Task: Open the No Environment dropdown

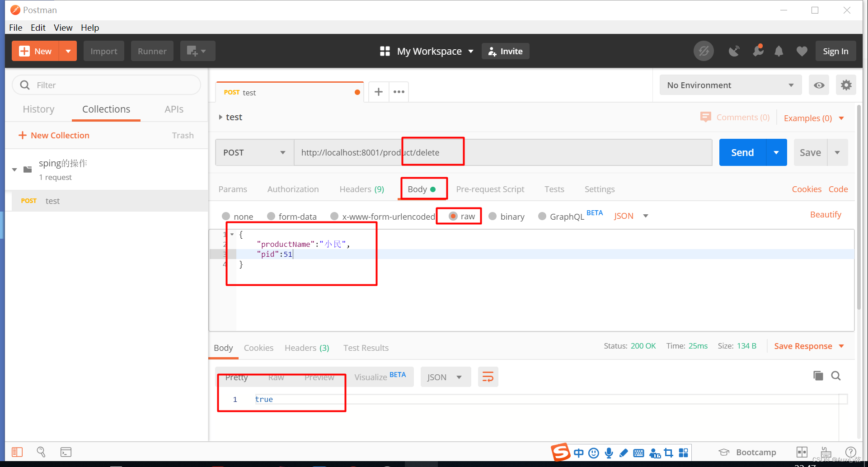Action: (x=729, y=85)
